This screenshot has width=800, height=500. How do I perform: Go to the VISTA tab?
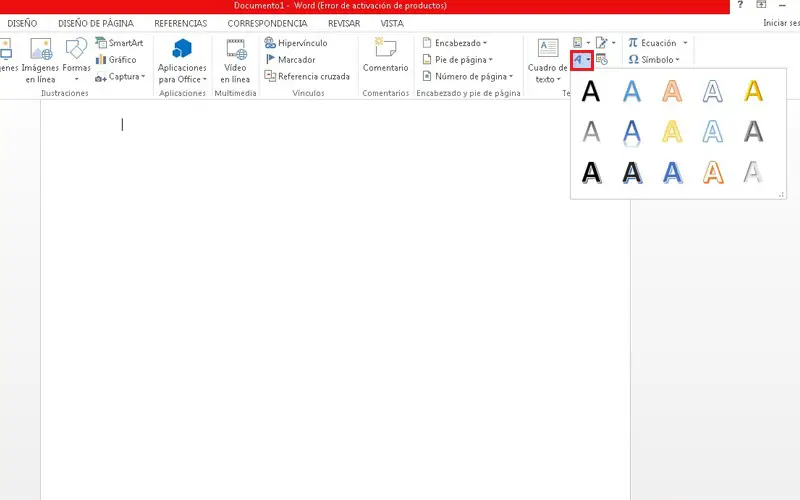coord(392,23)
